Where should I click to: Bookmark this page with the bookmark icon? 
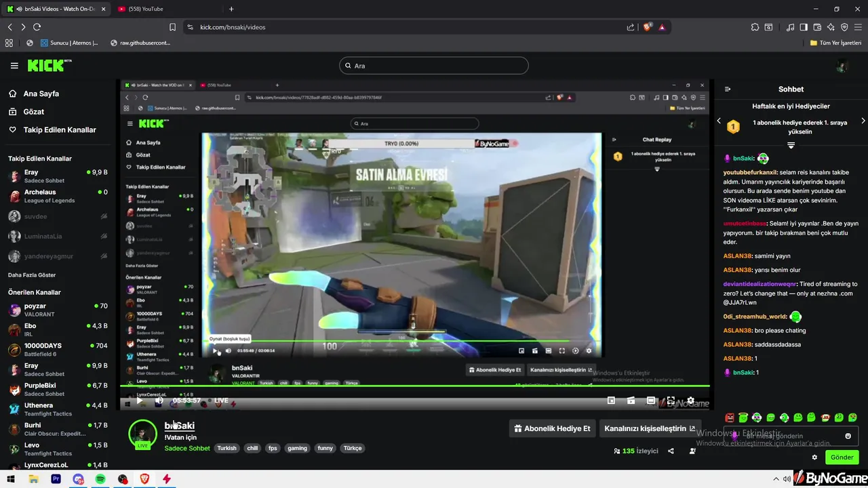(x=172, y=27)
